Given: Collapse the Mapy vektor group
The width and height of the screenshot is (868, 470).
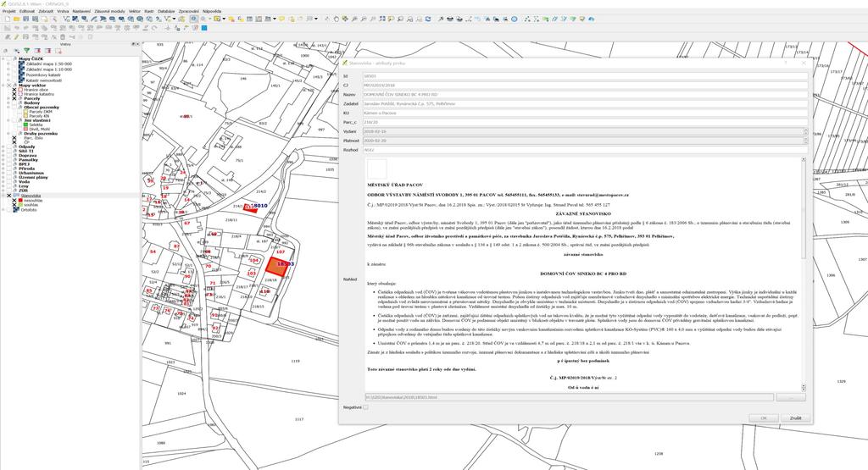Looking at the screenshot, I should pos(3,86).
